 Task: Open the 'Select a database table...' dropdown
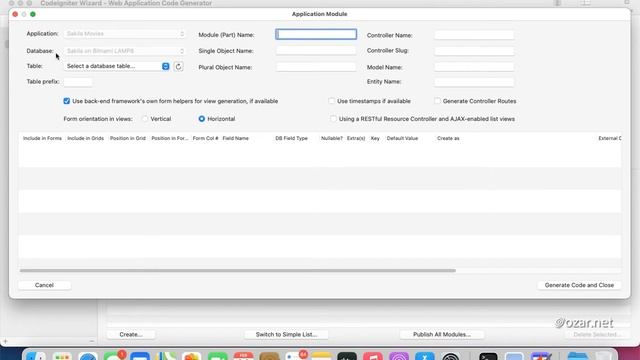(117, 66)
